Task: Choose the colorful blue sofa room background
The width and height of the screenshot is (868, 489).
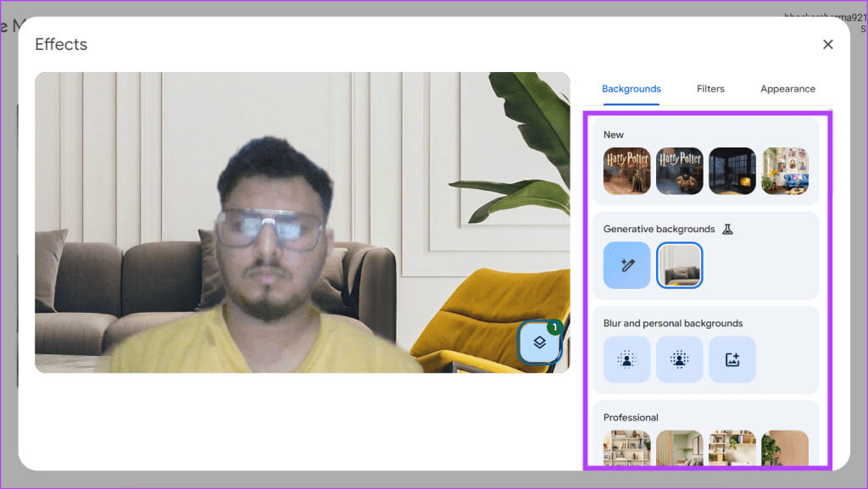Action: point(785,171)
